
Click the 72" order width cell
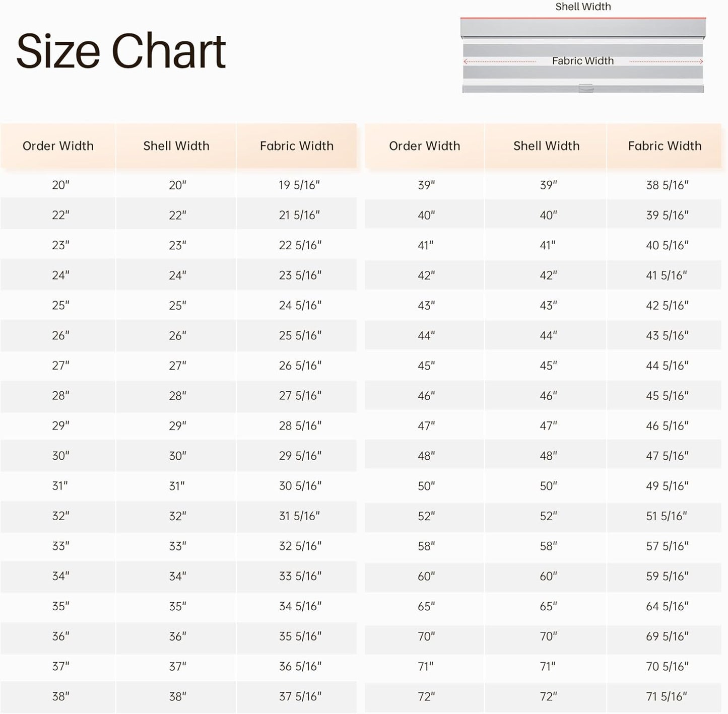click(426, 697)
